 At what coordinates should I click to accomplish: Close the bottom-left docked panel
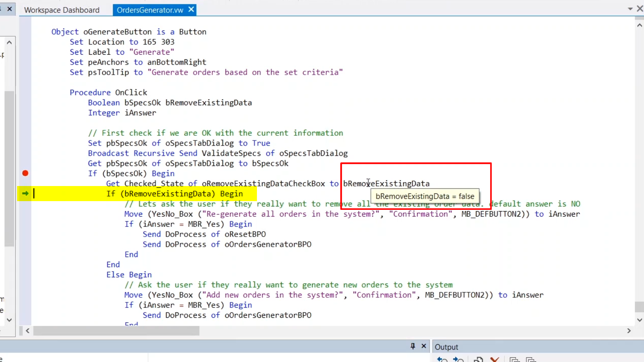pyautogui.click(x=424, y=346)
